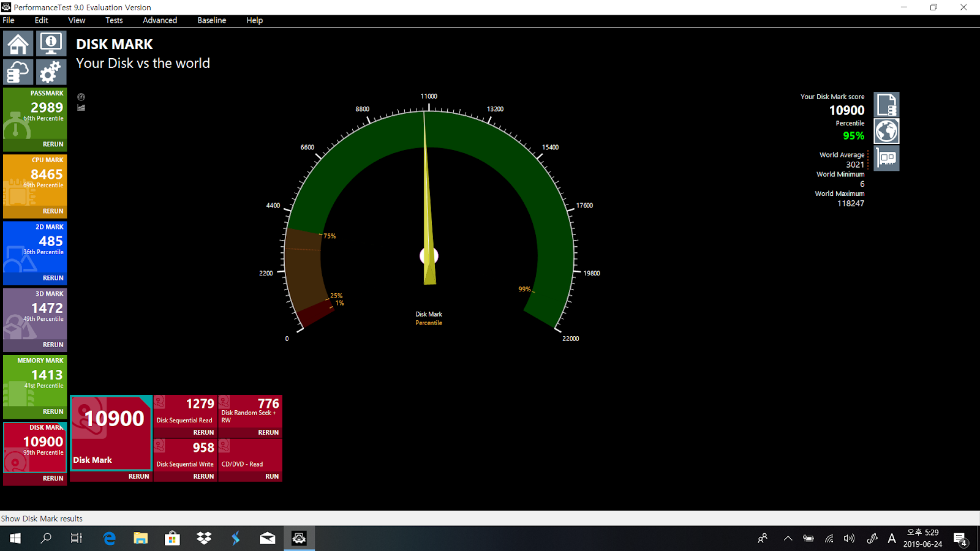The height and width of the screenshot is (551, 980).
Task: Open the notification center icon
Action: click(960, 539)
